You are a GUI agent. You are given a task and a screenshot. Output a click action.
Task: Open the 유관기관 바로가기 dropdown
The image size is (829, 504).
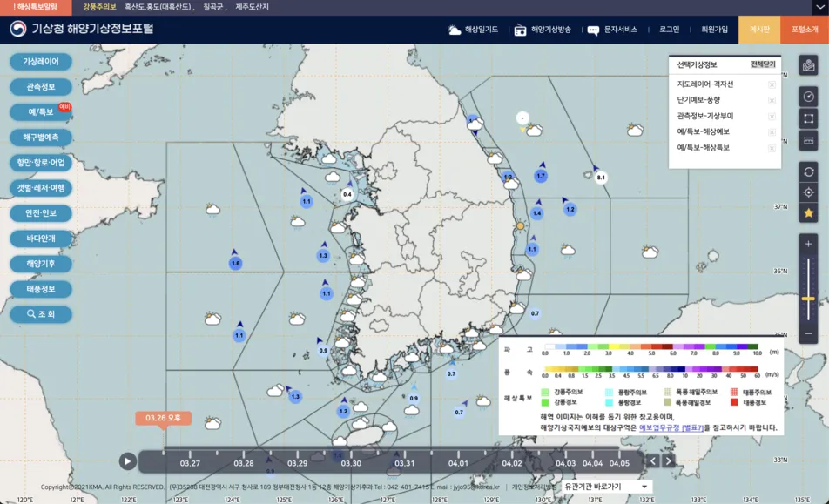607,487
